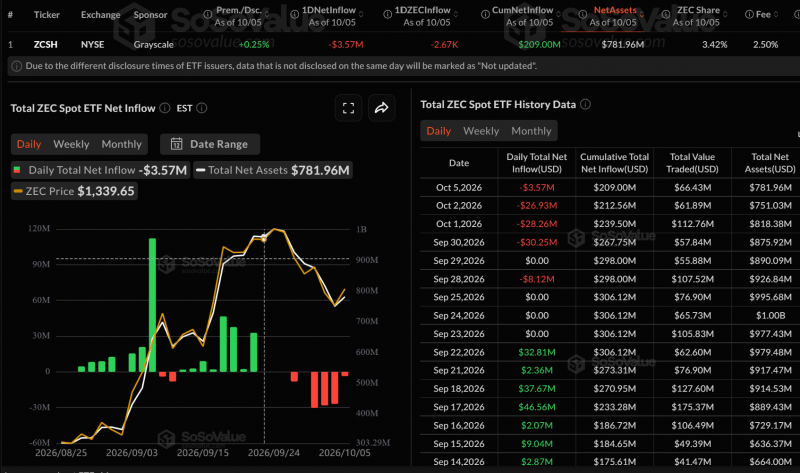Click the Grayscale sponsor name
Screen dimensions: 800x473
pyautogui.click(x=154, y=44)
